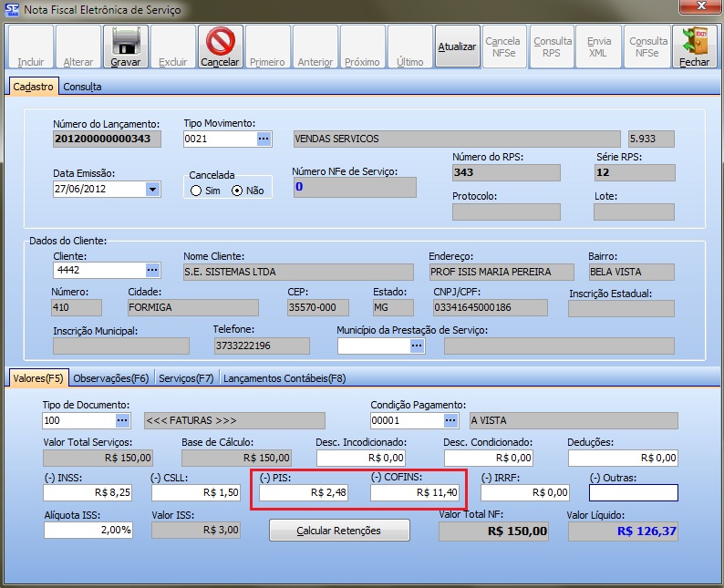Click the (-) Outras input field
The height and width of the screenshot is (588, 724).
pyautogui.click(x=633, y=492)
